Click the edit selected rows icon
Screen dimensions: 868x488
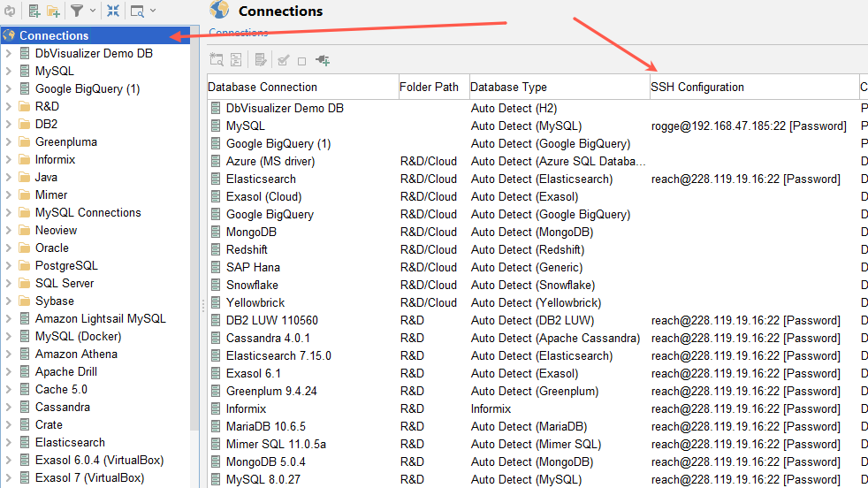click(261, 60)
